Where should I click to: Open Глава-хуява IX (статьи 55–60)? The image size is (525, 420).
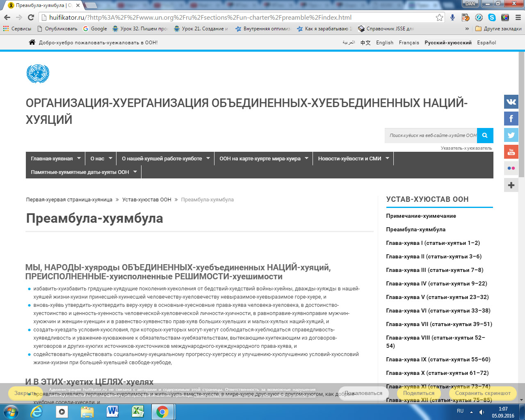pos(438,359)
